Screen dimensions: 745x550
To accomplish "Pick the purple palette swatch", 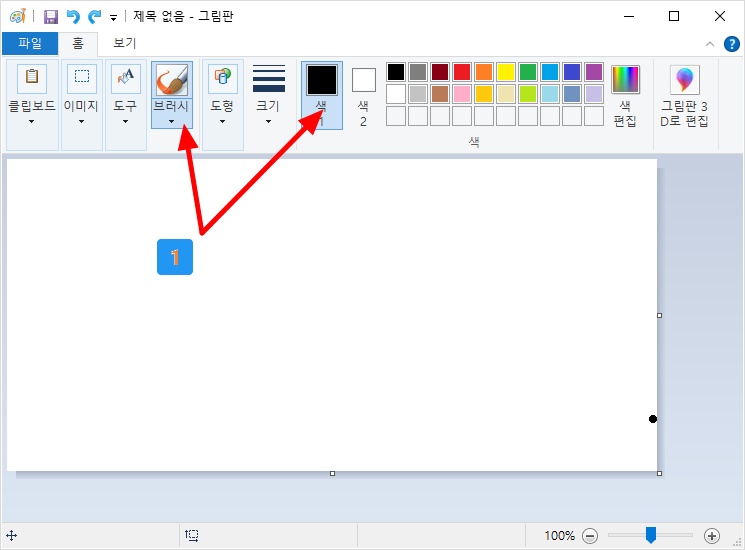I will 594,72.
